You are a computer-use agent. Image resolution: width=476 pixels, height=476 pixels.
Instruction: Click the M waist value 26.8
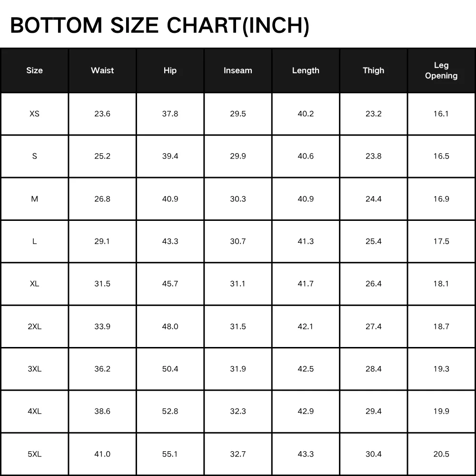(102, 199)
